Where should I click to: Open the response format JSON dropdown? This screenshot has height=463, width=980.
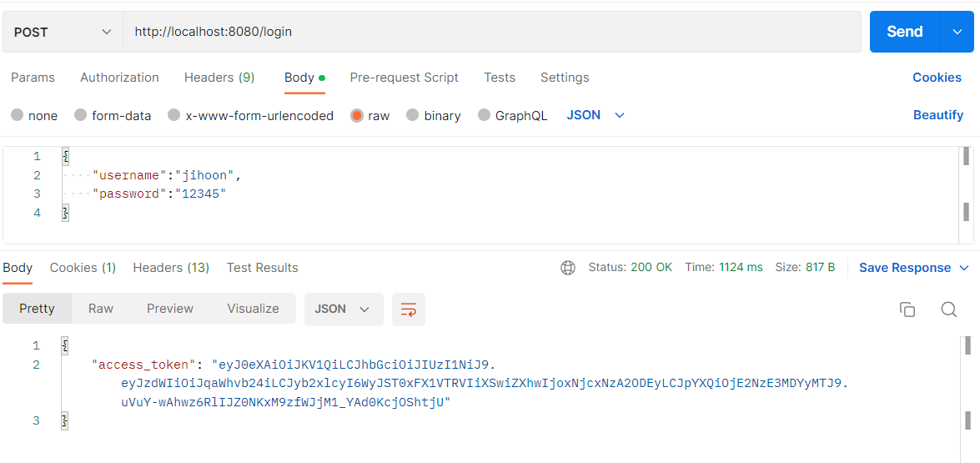pos(344,310)
